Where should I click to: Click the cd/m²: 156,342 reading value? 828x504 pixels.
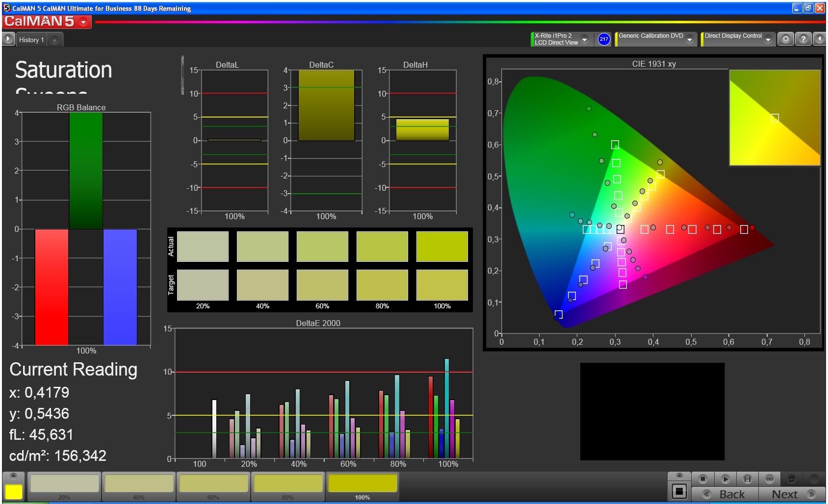[58, 456]
